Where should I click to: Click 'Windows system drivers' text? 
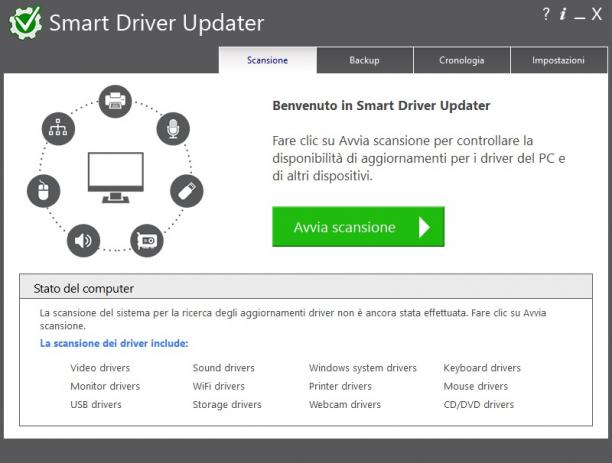point(363,368)
